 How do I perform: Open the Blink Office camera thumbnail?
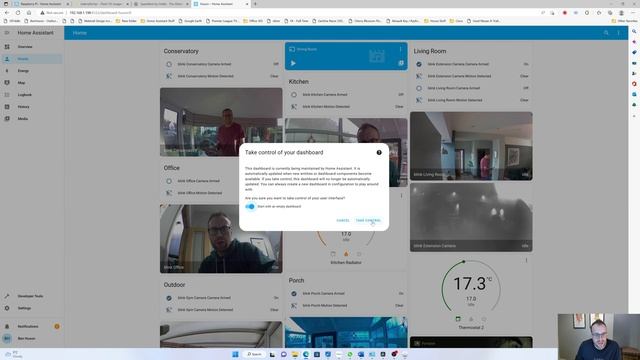[221, 239]
